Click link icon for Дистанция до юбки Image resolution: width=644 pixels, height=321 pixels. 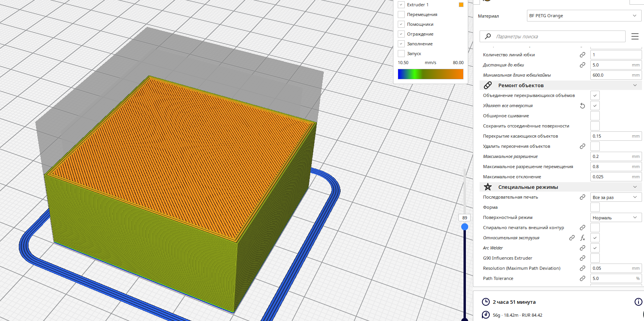coord(583,65)
